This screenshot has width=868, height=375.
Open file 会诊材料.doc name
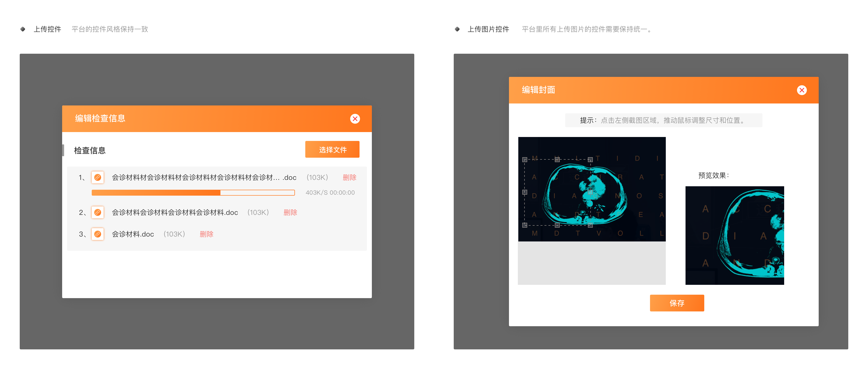(x=133, y=234)
